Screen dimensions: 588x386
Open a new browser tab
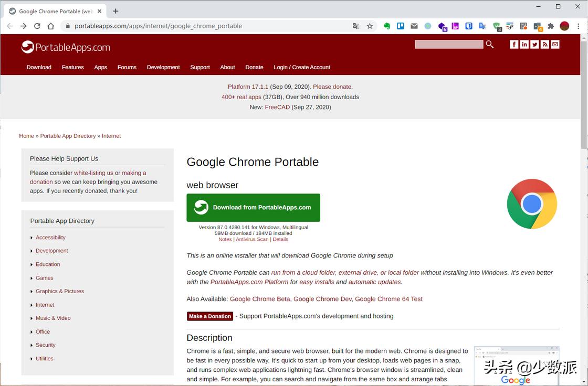tap(115, 11)
